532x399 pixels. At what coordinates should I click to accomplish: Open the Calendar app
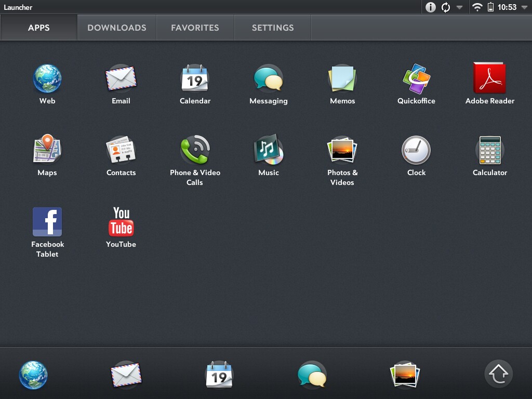195,78
